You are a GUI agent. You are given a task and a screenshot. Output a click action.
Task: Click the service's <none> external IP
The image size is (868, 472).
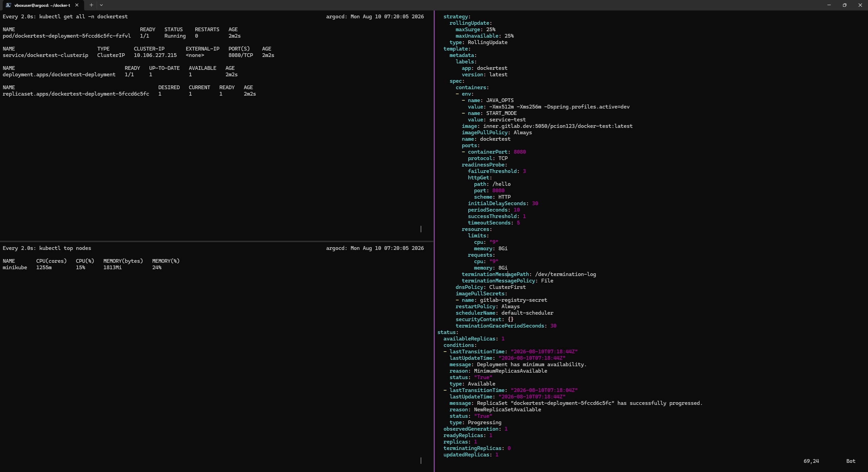195,55
